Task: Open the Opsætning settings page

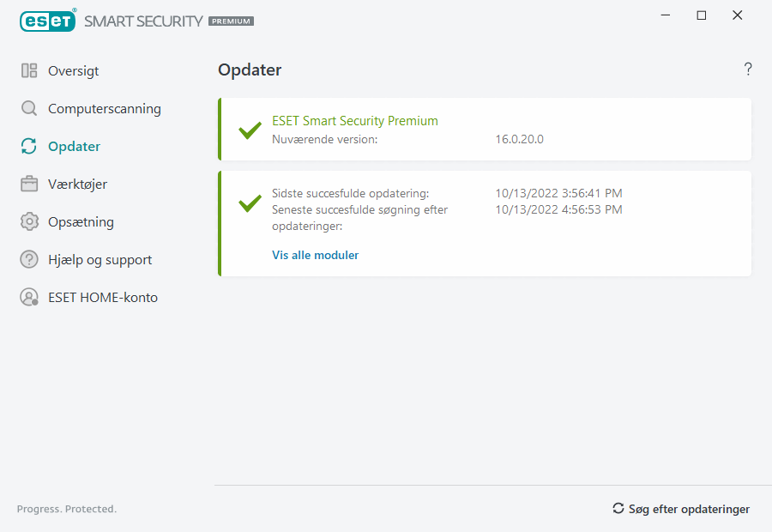Action: click(x=81, y=222)
